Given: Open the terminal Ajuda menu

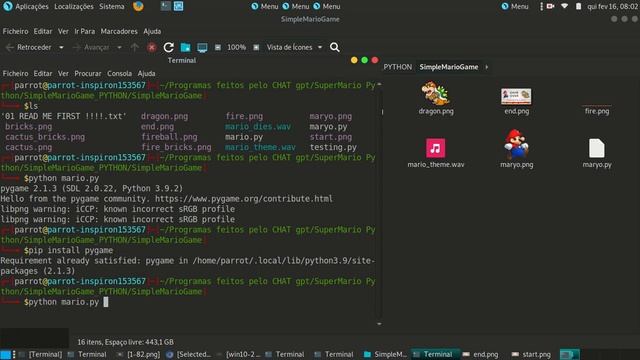Looking at the screenshot, I should 146,73.
